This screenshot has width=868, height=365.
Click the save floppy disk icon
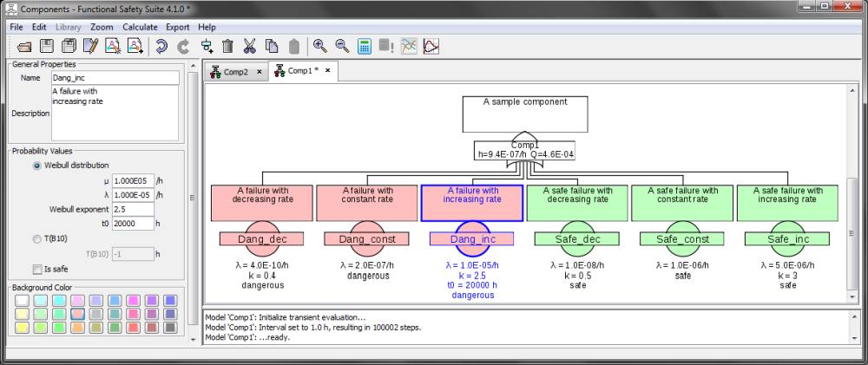[x=47, y=47]
